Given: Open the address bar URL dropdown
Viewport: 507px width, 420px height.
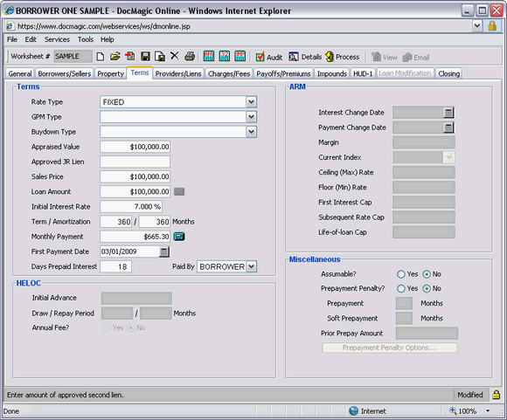Looking at the screenshot, I should click(x=477, y=26).
